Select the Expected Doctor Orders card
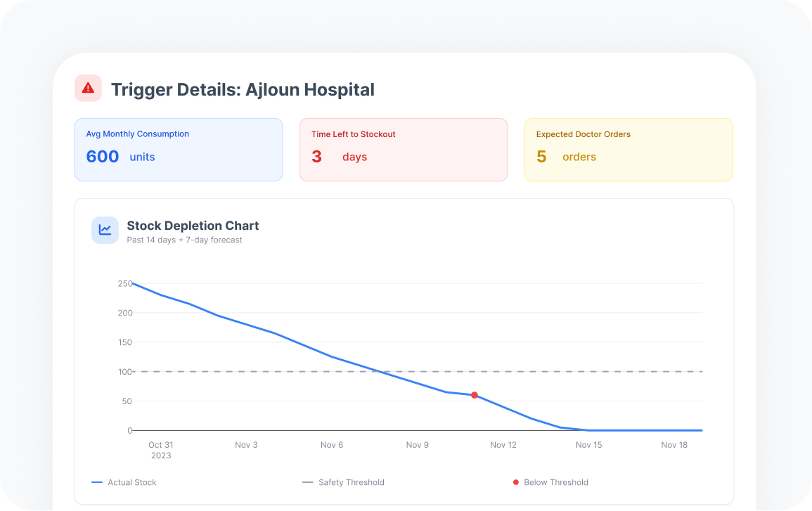812x511 pixels. (x=629, y=150)
